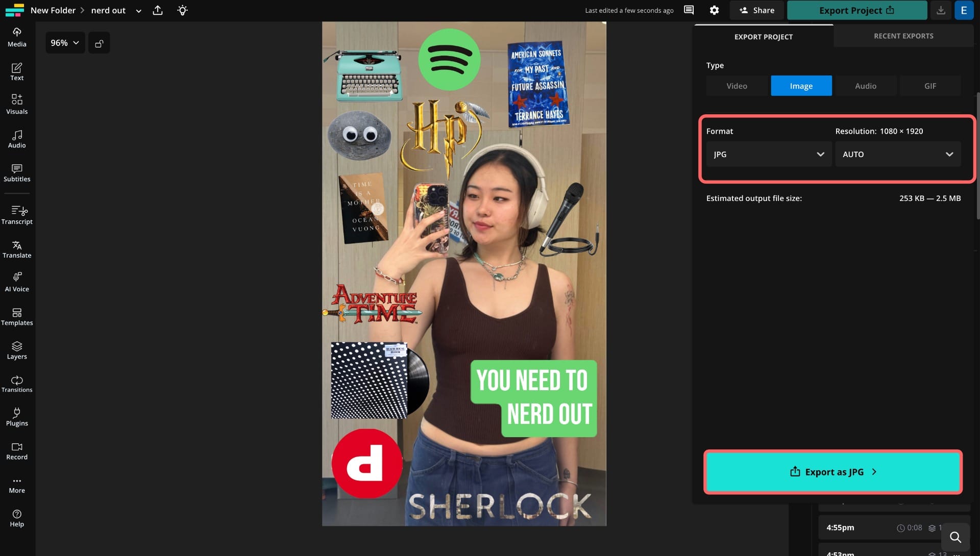The width and height of the screenshot is (980, 556).
Task: Select Audio export type
Action: [x=865, y=86]
